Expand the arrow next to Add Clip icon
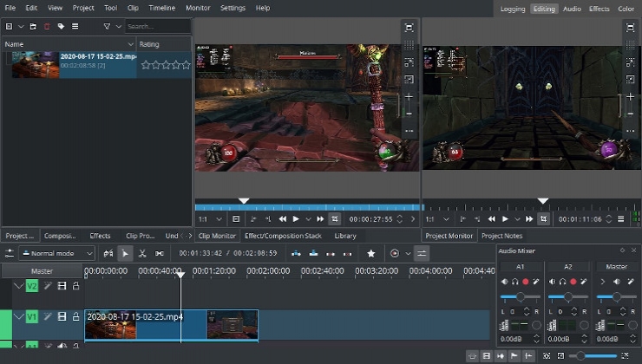Viewport: 642px width, 364px height. (21, 26)
